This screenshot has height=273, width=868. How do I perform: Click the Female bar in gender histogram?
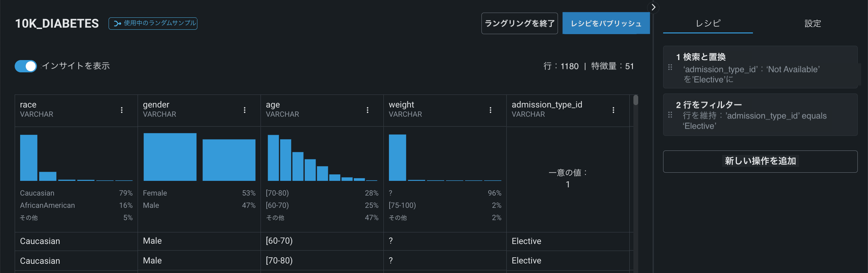pos(170,157)
